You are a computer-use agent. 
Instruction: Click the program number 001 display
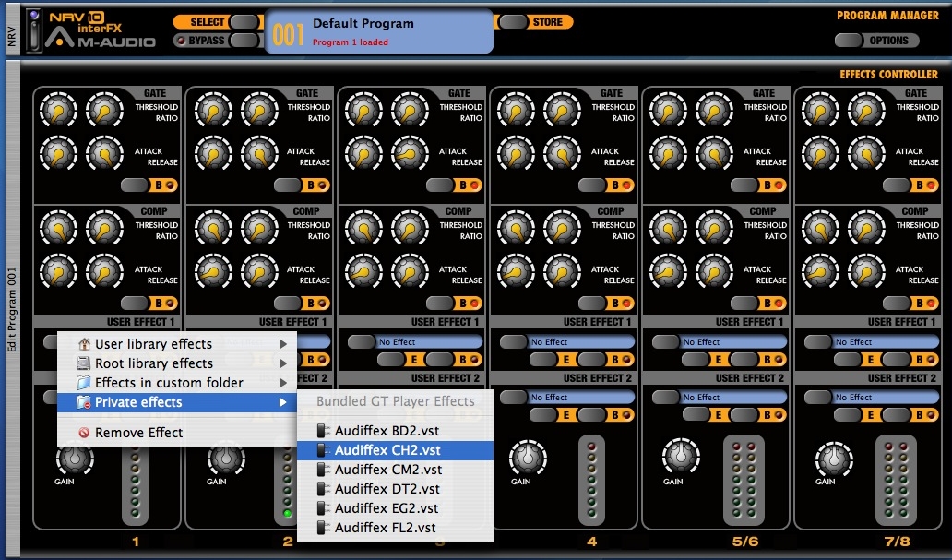[x=288, y=35]
